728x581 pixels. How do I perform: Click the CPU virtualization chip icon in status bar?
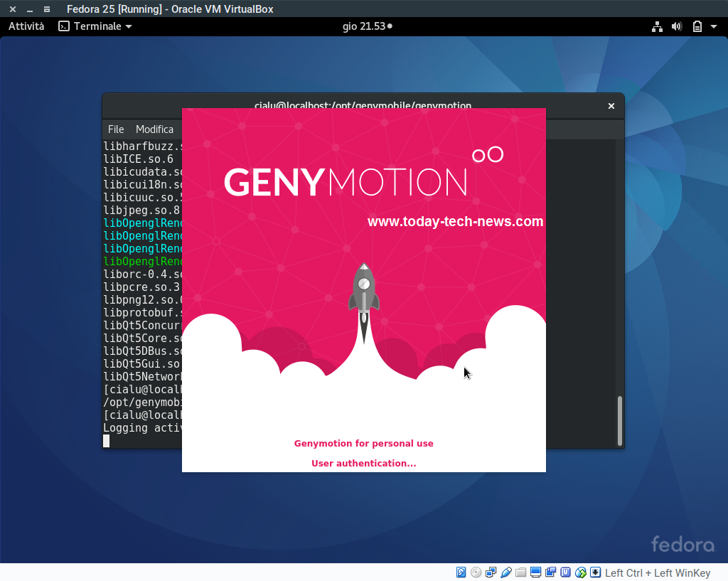[565, 572]
